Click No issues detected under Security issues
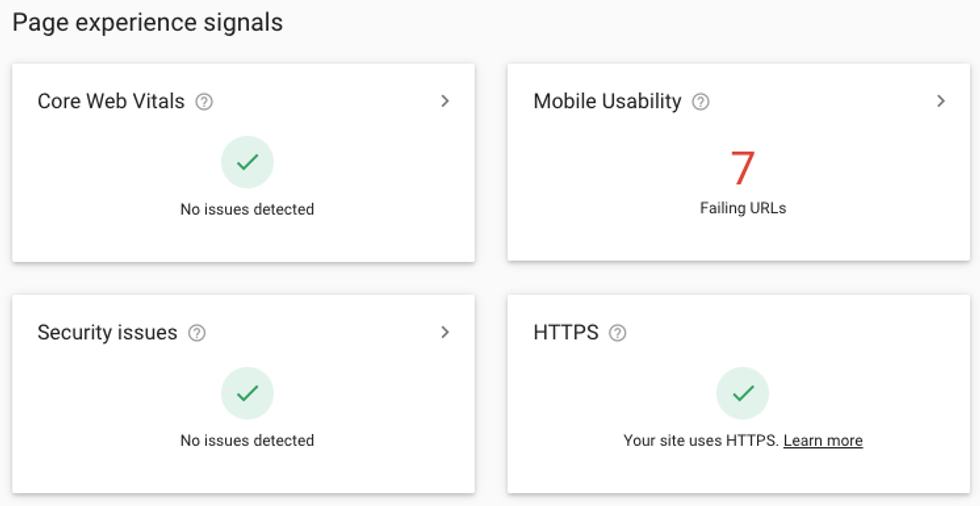This screenshot has width=980, height=506. (x=247, y=440)
